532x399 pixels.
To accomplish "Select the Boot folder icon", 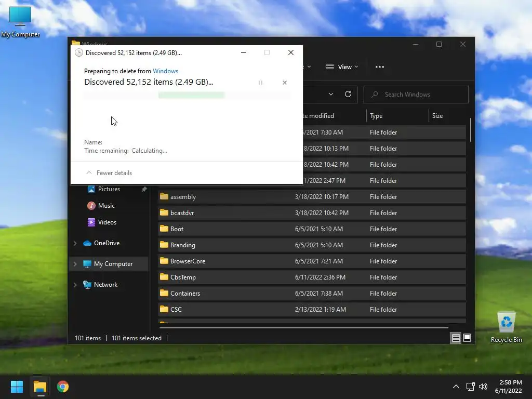I will pos(164,229).
